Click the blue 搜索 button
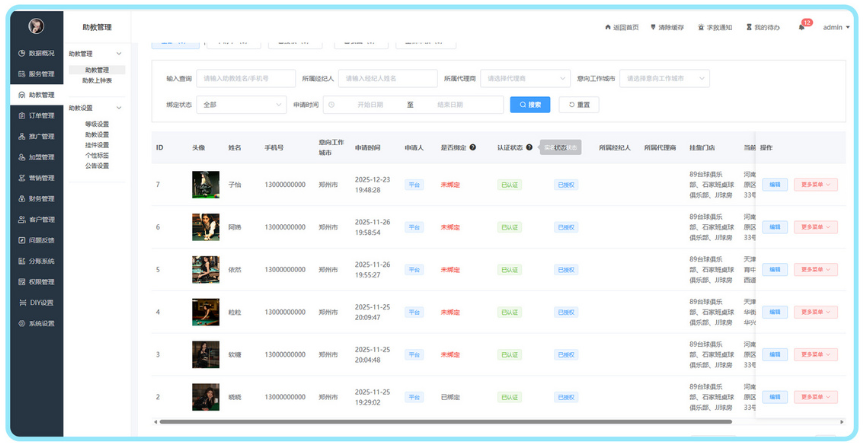Viewport: 866px width, 443px height. click(530, 105)
